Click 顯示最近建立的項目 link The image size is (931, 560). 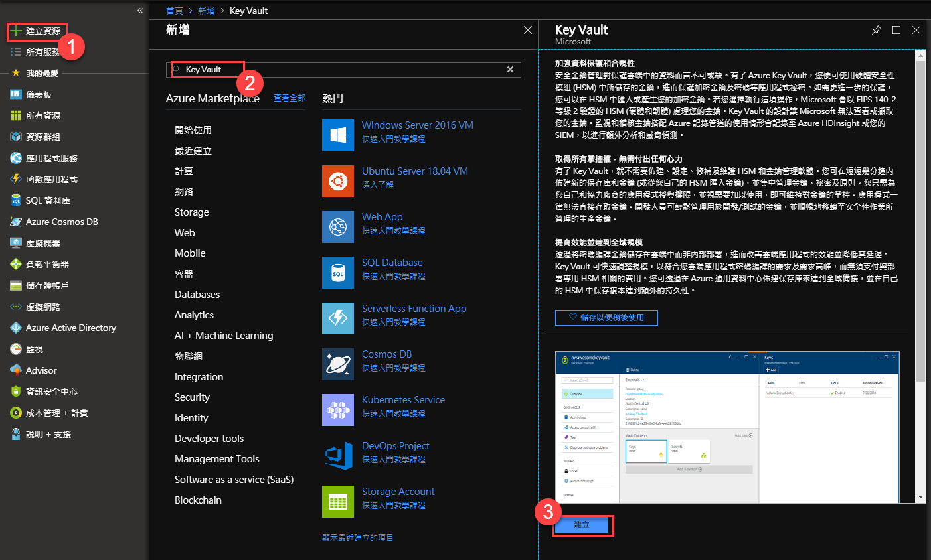(x=358, y=538)
